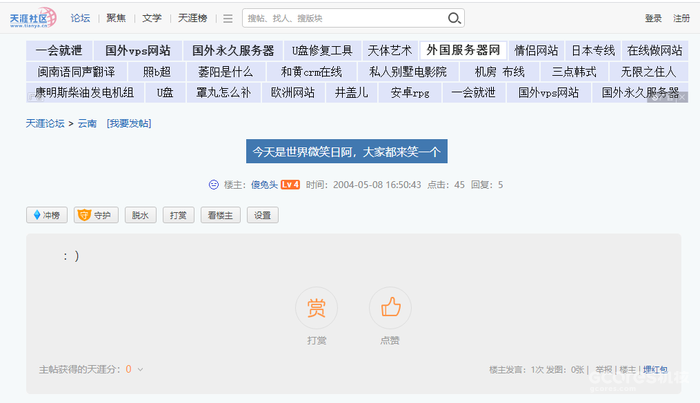700x403 pixels.
Task: Open the hamburger menu icon in navbar
Action: click(228, 18)
